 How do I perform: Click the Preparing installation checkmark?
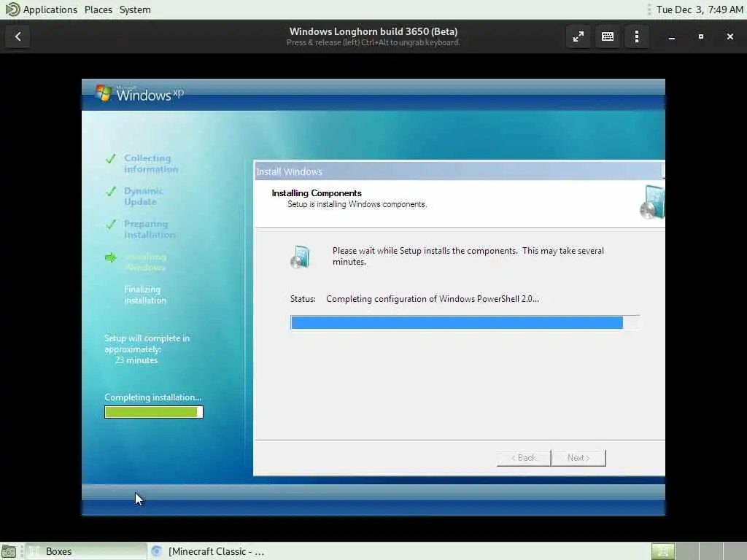click(111, 225)
